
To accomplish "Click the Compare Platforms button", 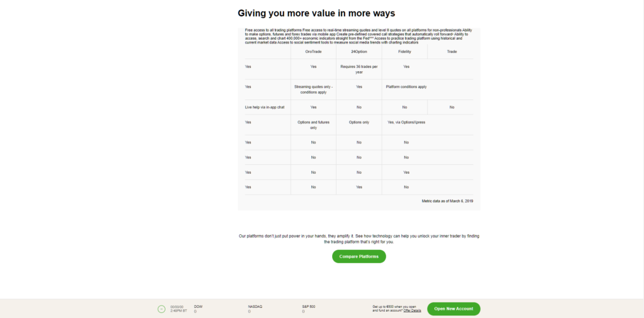I will [x=359, y=256].
